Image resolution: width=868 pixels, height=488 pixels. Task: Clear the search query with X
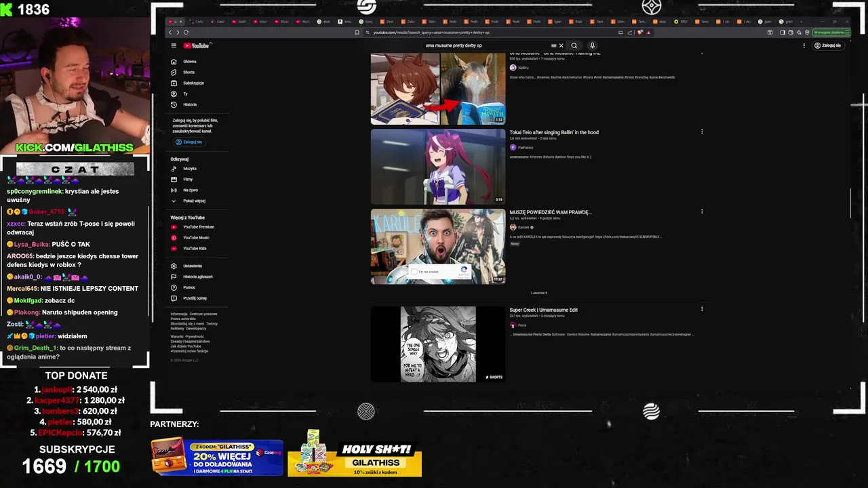[x=561, y=45]
